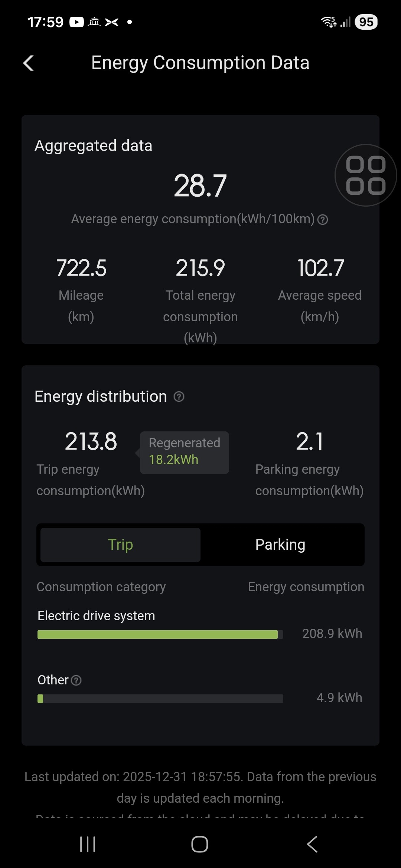Tap the 102.7 average speed value
The image size is (401, 868).
320,268
